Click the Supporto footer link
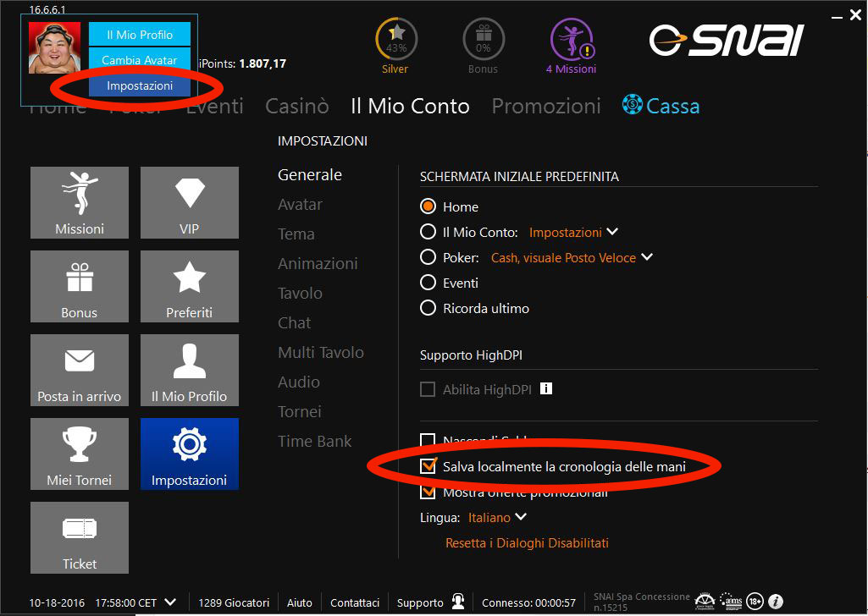Viewport: 868px width, 616px height. [x=420, y=602]
